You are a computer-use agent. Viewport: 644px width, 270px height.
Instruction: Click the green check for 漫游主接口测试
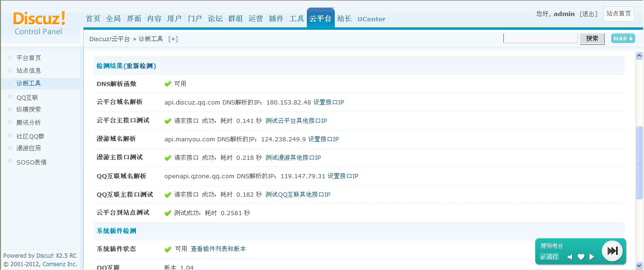(168, 157)
